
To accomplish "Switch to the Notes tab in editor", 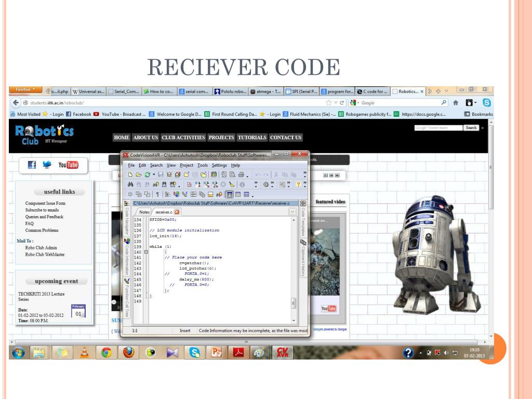I will click(x=144, y=212).
